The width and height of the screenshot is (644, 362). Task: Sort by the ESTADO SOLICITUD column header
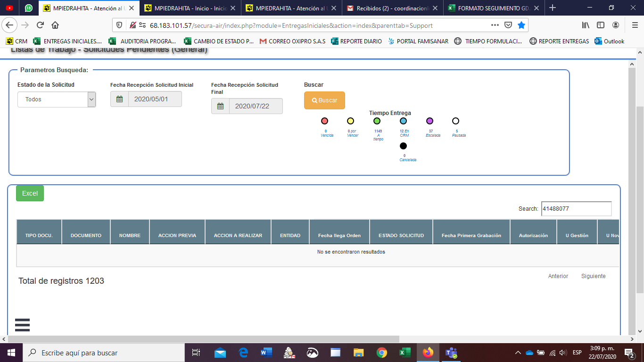coord(401,232)
